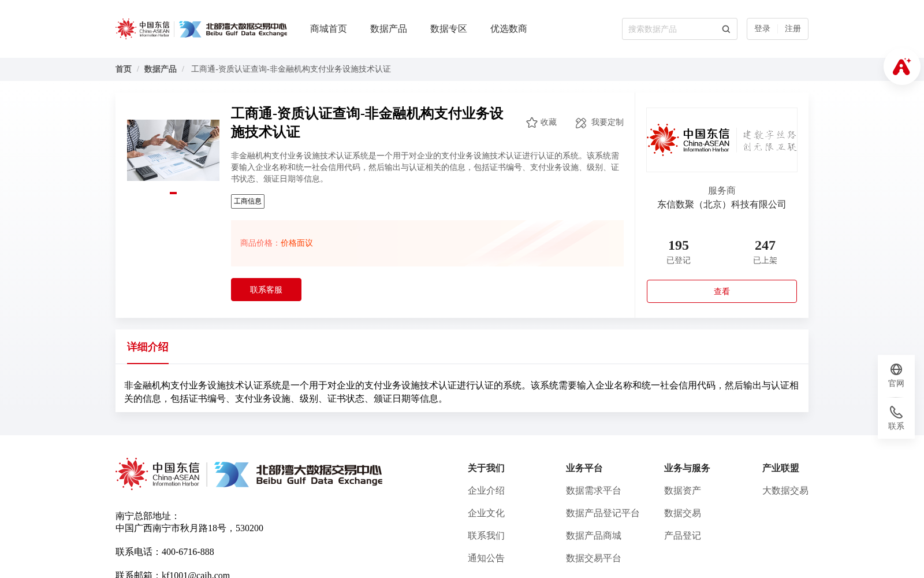Viewport: 924px width, 578px height.
Task: Open footer link 大数据交易
Action: coord(785,491)
